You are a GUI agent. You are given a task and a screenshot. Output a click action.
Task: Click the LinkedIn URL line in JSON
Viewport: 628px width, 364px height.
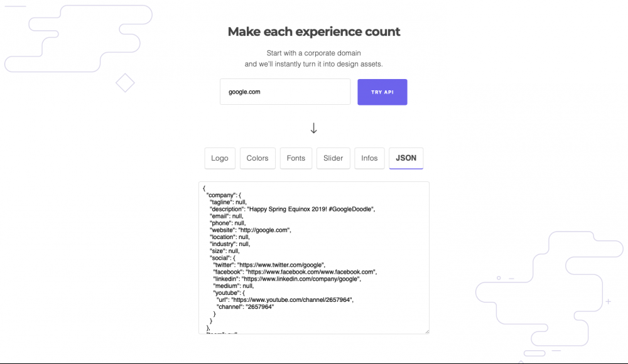click(286, 279)
